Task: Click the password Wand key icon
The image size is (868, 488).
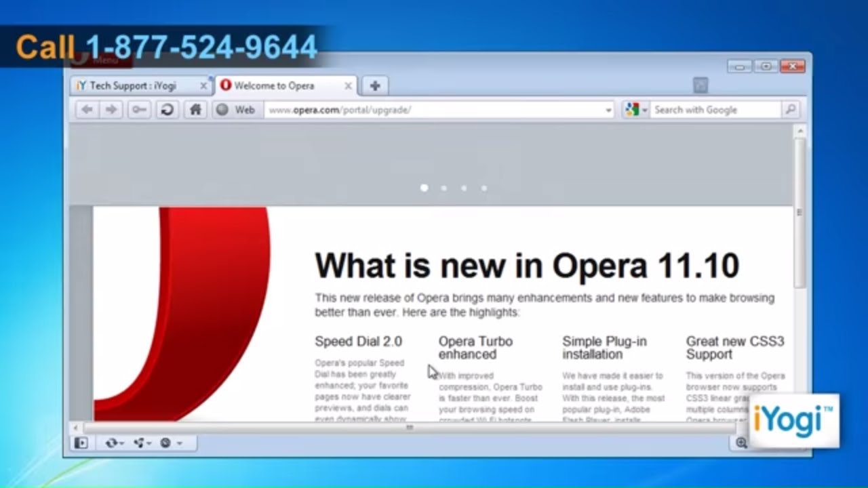Action: (x=139, y=110)
